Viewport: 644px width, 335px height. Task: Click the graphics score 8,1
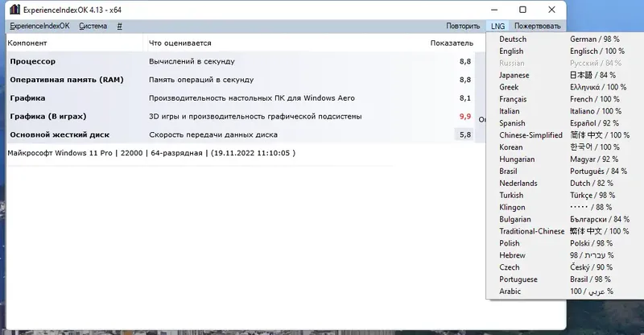point(465,97)
